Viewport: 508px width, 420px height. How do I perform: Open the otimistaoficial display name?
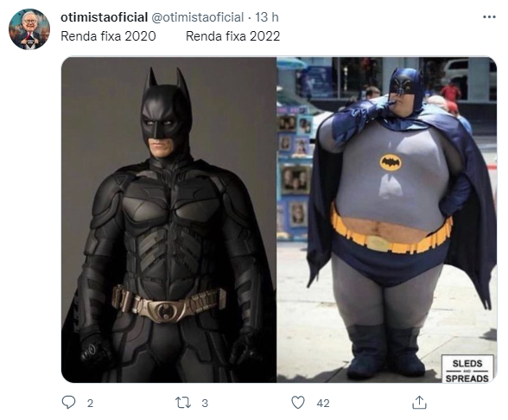click(104, 17)
